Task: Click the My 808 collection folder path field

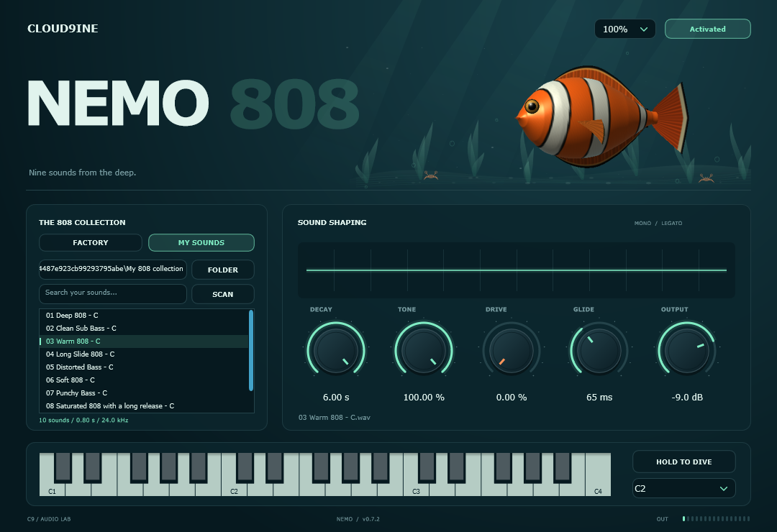Action: 113,270
